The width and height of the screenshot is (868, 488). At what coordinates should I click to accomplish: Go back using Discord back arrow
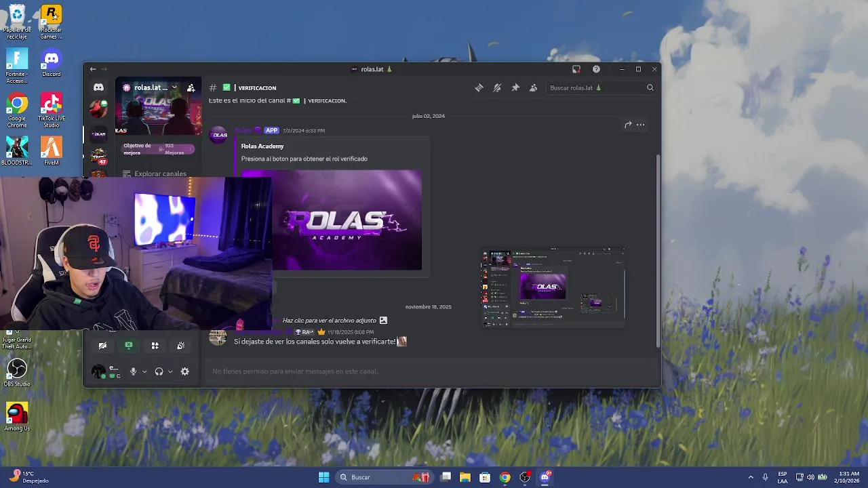tap(93, 69)
